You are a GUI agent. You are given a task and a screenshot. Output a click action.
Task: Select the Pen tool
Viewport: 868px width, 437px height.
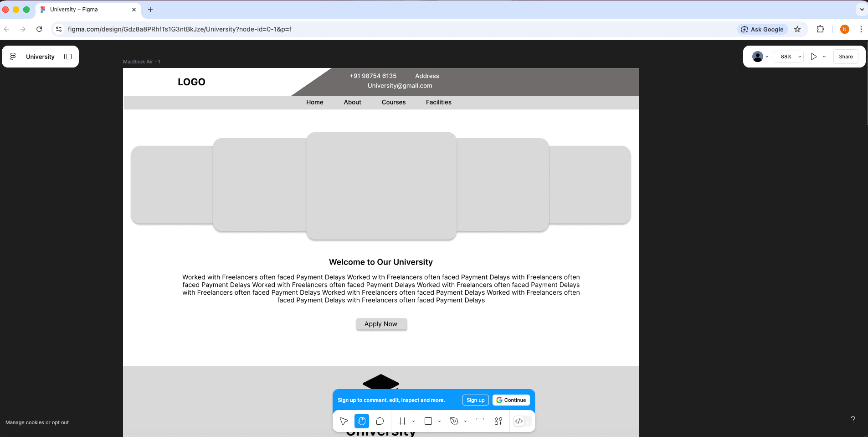tap(454, 421)
